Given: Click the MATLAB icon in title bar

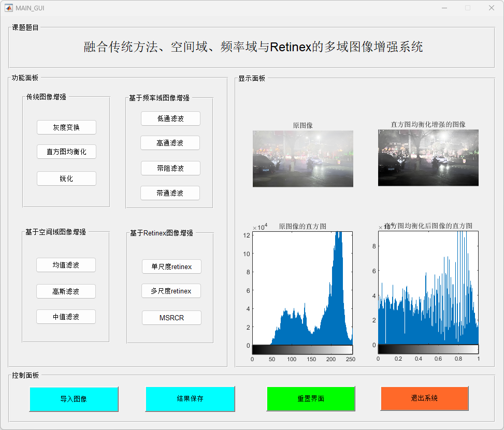Looking at the screenshot, I should click(x=9, y=8).
